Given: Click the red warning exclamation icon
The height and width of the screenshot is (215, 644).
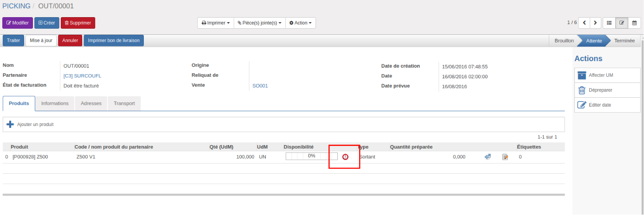Looking at the screenshot, I should (x=345, y=157).
